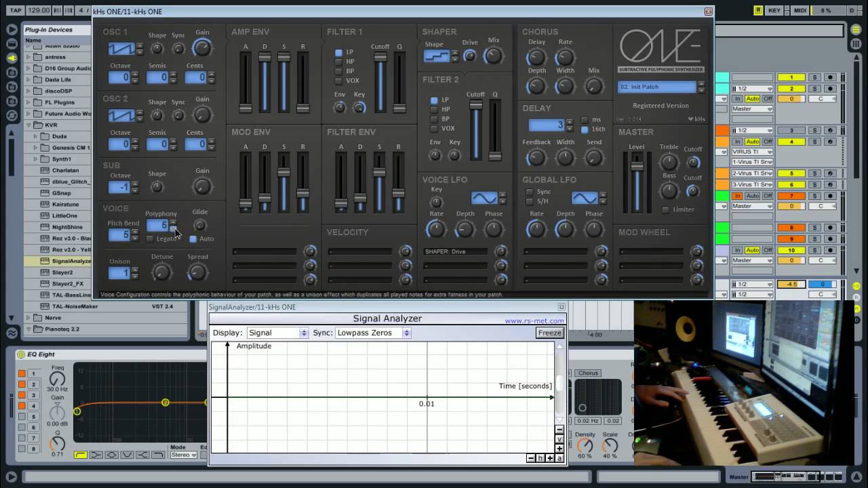Click the Amp Env Decay slider
The width and height of the screenshot is (868, 488).
point(264,83)
